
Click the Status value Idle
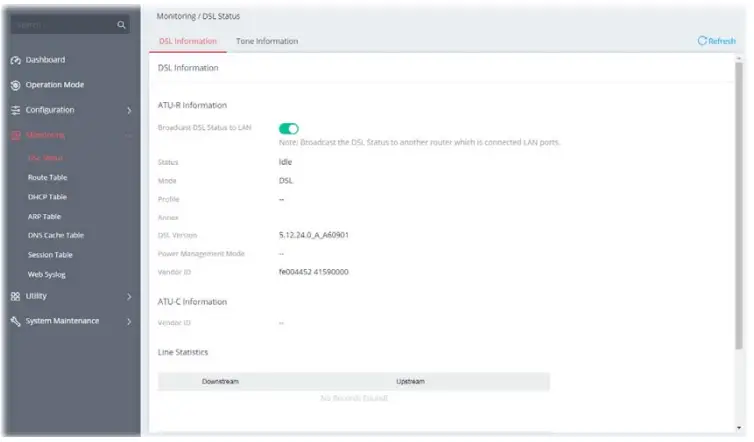click(x=285, y=162)
